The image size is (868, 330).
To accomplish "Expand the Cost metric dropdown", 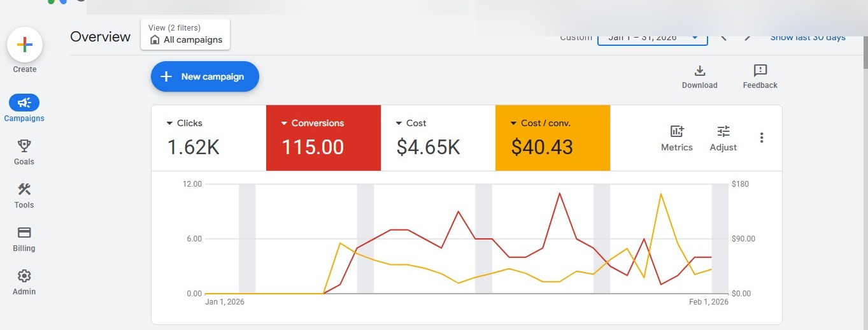I will [399, 123].
